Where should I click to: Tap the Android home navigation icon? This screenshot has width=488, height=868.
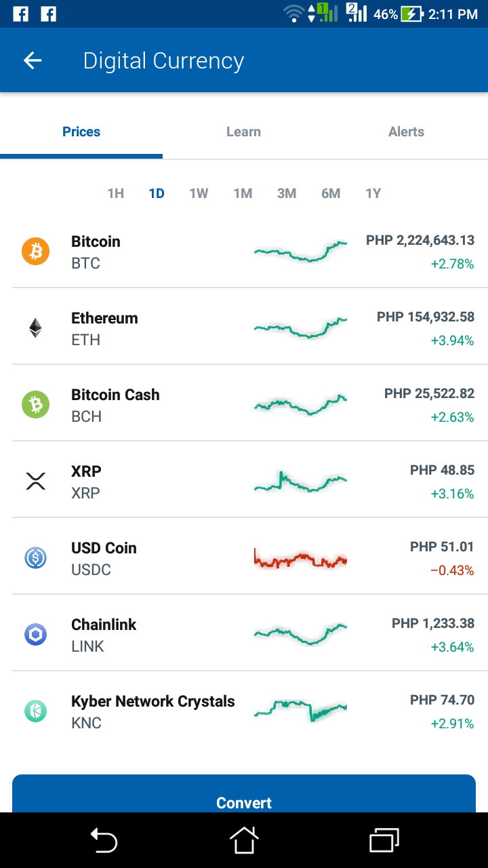244,840
